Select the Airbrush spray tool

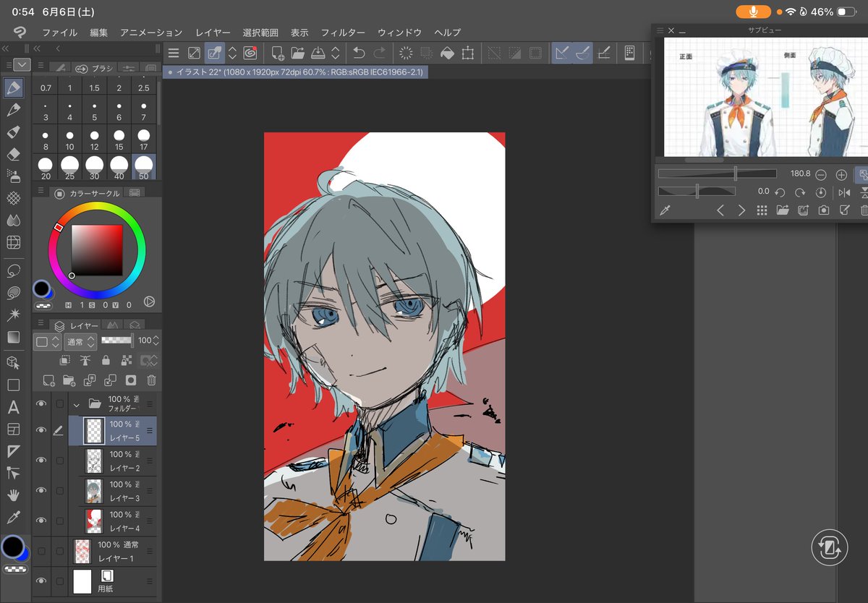[x=14, y=176]
